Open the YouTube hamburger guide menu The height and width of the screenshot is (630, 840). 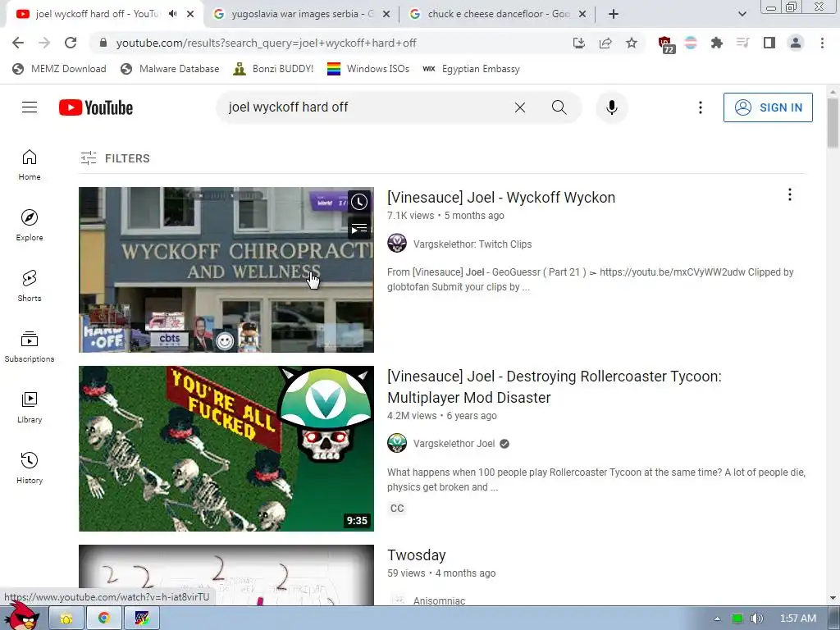click(x=30, y=107)
